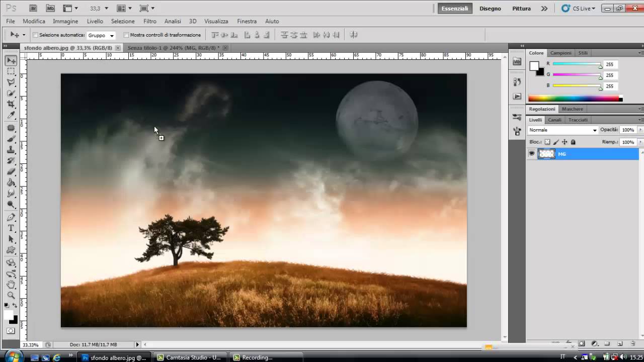Select the Crop tool
Image resolution: width=644 pixels, height=362 pixels.
(11, 104)
